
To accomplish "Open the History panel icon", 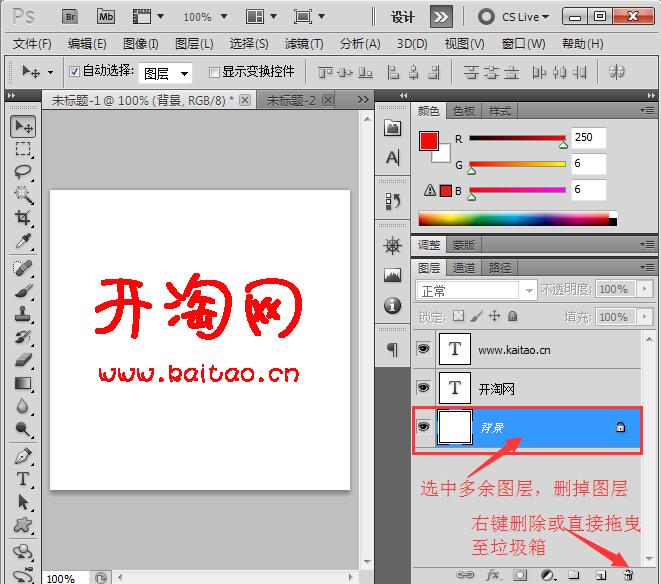I will pos(392,201).
